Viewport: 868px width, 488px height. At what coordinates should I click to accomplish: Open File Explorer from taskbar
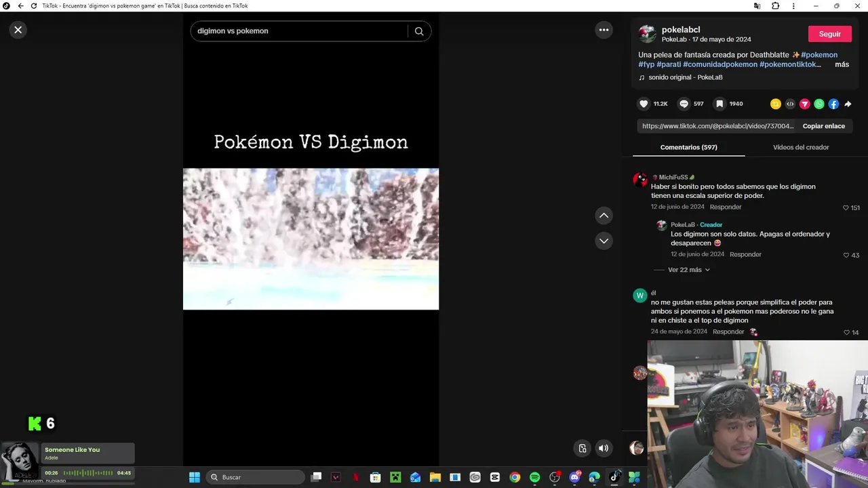(x=435, y=477)
